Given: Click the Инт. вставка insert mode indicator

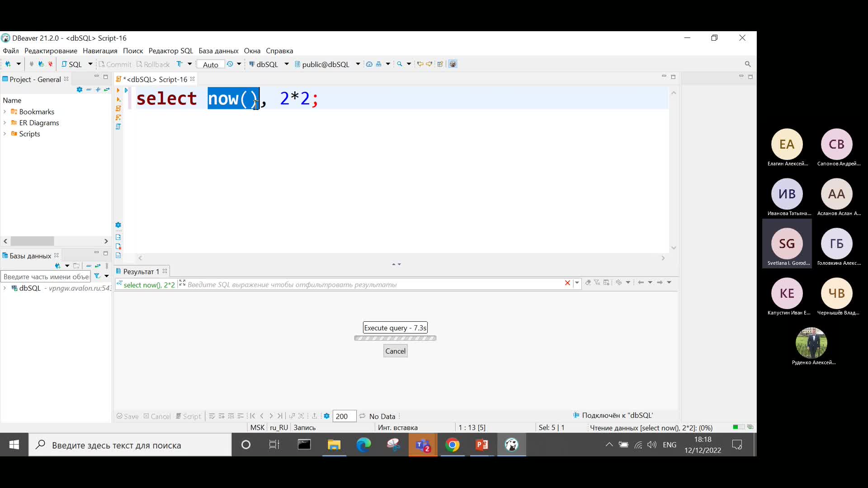Looking at the screenshot, I should coord(398,427).
